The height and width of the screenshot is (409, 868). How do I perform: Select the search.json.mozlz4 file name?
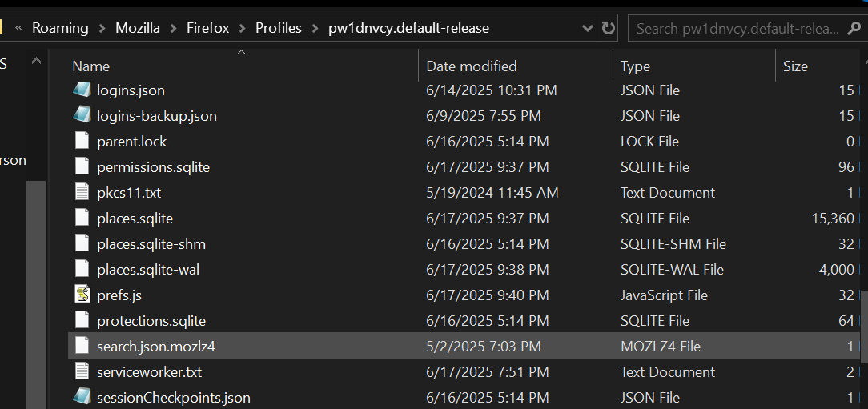coord(155,347)
